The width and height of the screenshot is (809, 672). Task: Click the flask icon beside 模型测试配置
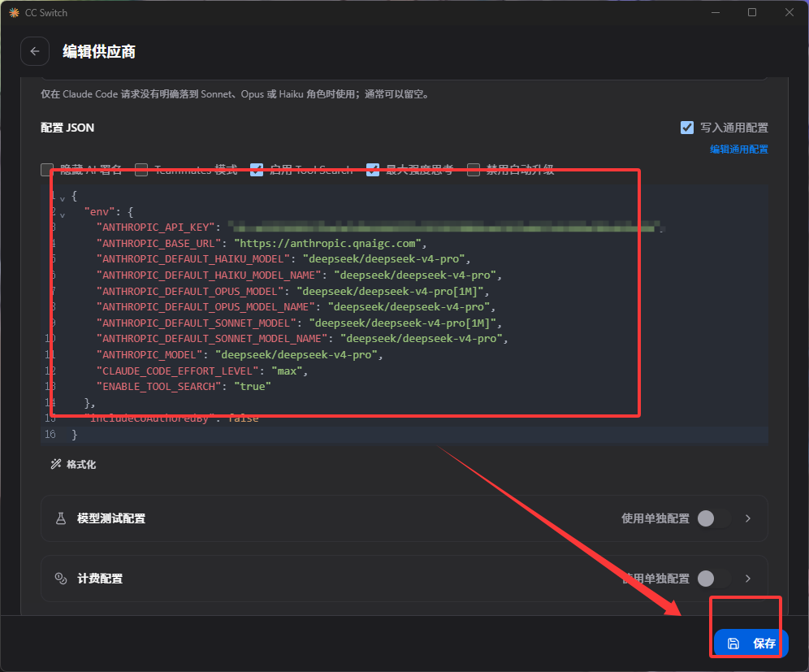point(61,518)
